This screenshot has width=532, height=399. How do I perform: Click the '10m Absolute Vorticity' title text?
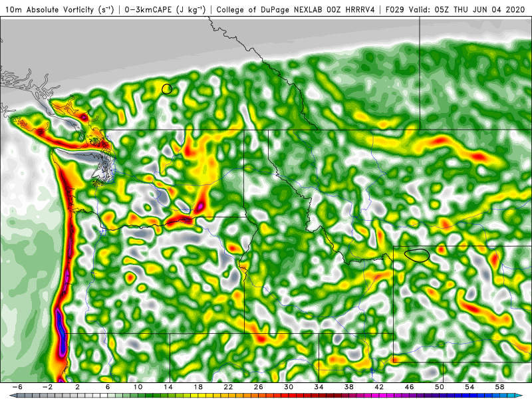point(50,9)
